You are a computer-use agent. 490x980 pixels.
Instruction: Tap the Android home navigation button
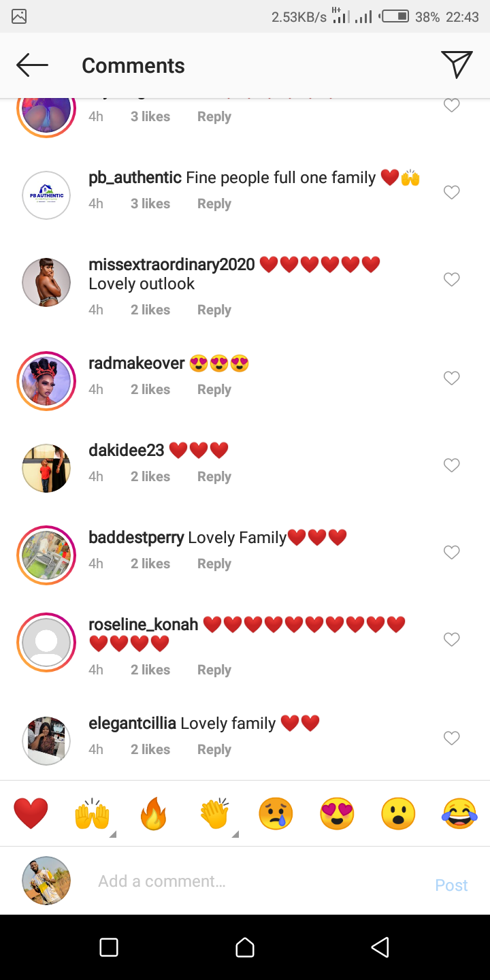[x=245, y=947]
